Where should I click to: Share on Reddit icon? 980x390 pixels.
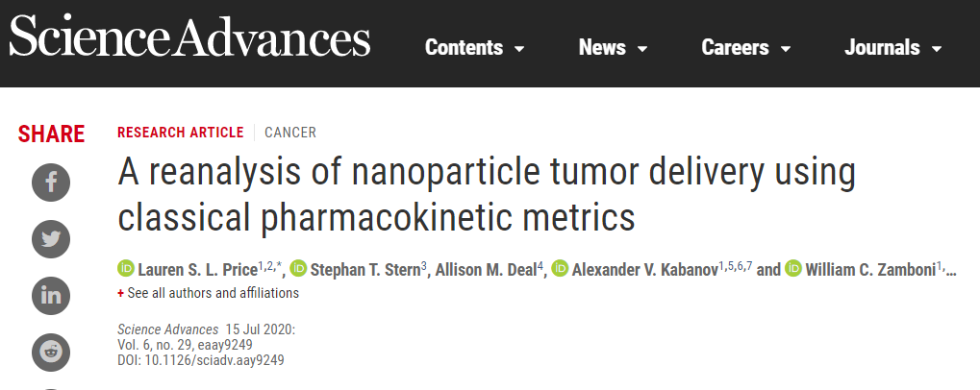[x=51, y=353]
